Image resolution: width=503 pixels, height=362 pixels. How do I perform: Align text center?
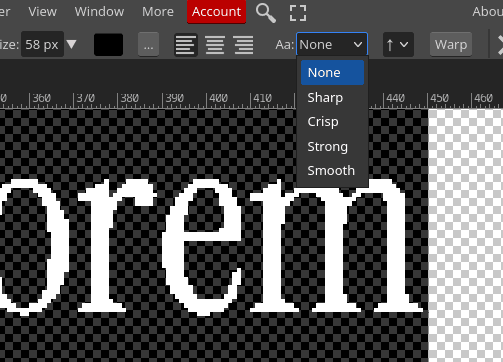pos(215,45)
